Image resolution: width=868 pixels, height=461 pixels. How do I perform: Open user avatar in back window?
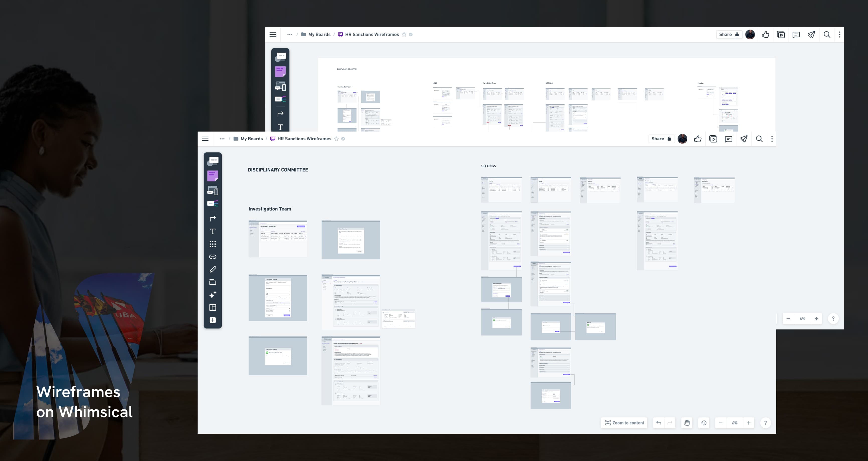tap(750, 34)
